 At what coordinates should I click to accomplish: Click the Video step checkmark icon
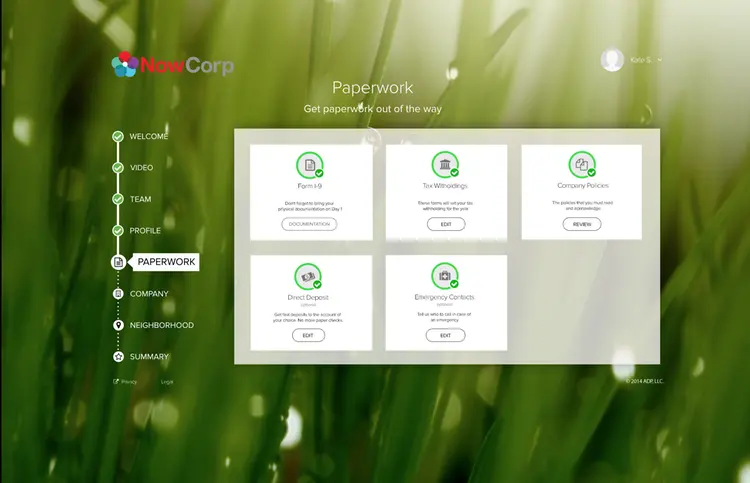point(118,168)
